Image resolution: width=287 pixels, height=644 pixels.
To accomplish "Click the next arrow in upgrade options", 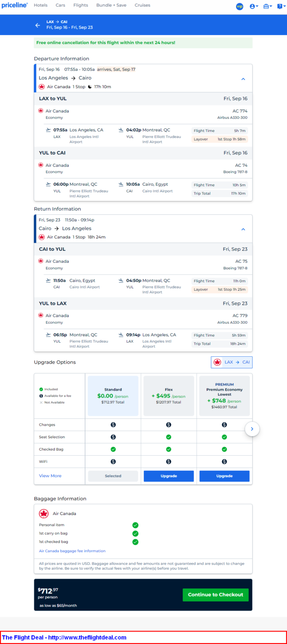I will [252, 429].
